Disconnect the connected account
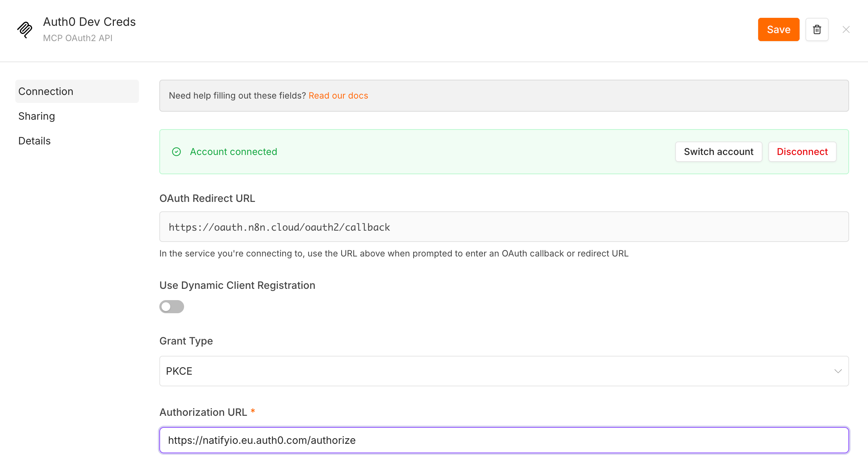The image size is (868, 470). (x=803, y=152)
